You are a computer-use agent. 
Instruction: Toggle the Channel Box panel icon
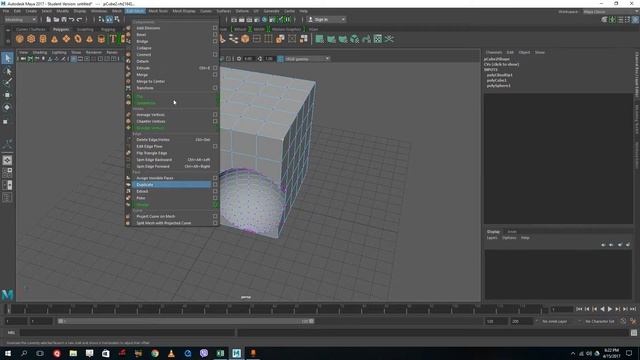pos(636,20)
